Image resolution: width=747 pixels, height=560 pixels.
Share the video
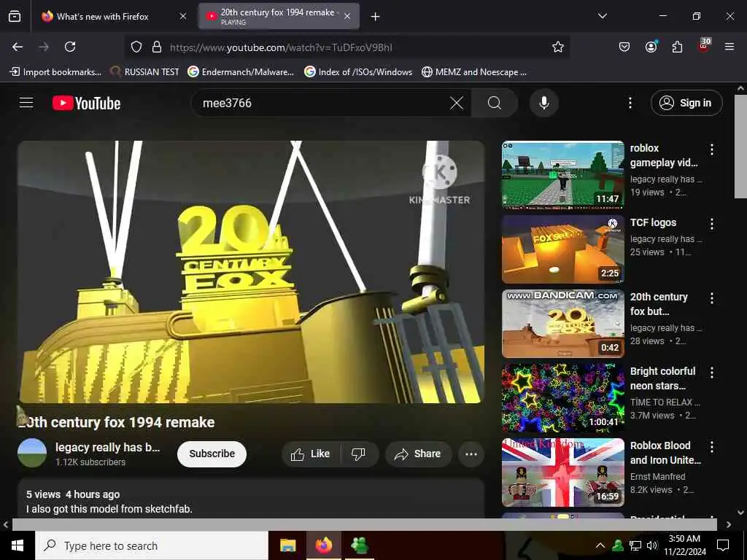pos(418,454)
